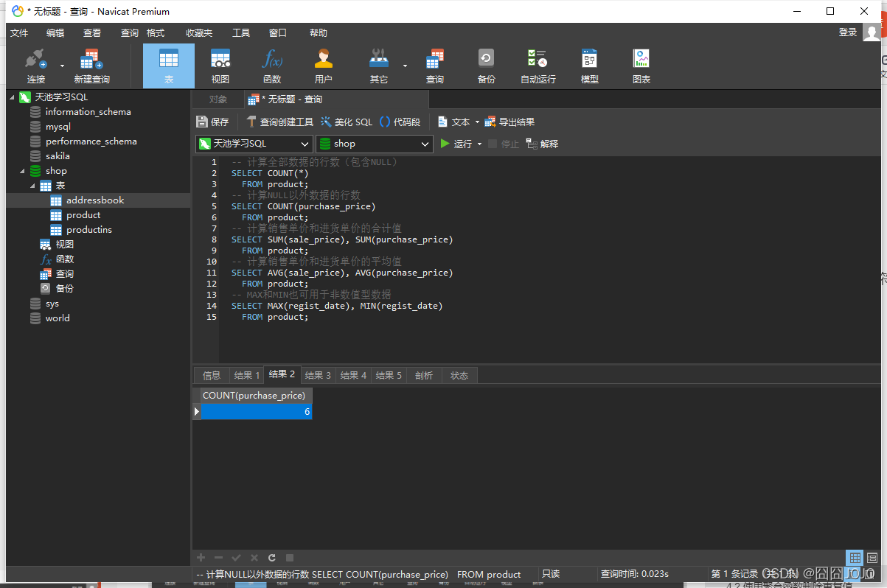Screen dimensions: 887x588
Task: Click 登录 to sign in
Action: (x=848, y=32)
